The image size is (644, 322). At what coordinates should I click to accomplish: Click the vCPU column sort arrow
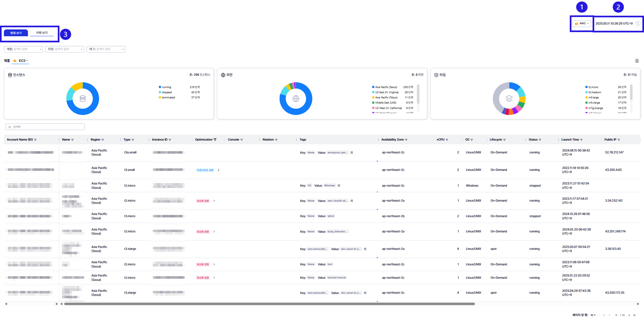click(x=447, y=140)
